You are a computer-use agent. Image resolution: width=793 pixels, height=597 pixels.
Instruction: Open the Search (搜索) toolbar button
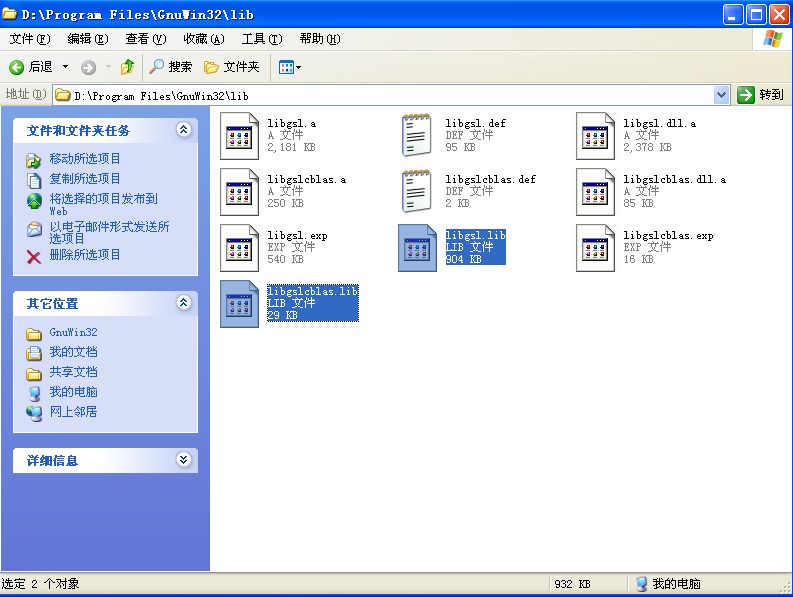170,67
